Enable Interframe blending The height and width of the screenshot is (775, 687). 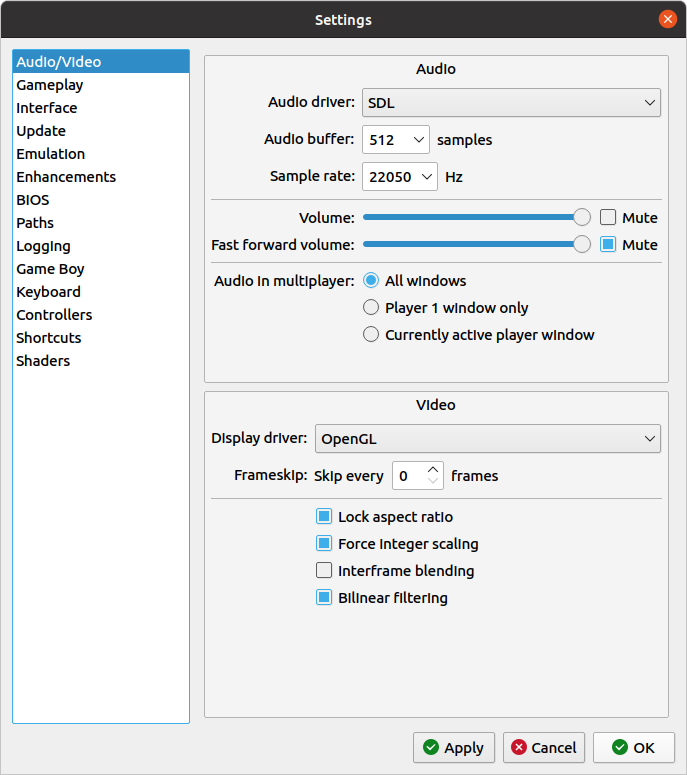pyautogui.click(x=324, y=571)
